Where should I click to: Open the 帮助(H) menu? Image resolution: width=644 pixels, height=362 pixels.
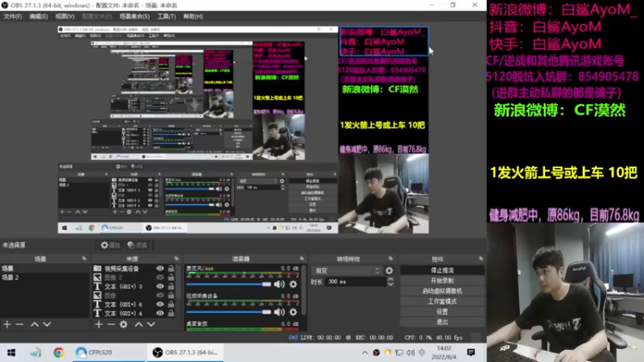point(193,16)
